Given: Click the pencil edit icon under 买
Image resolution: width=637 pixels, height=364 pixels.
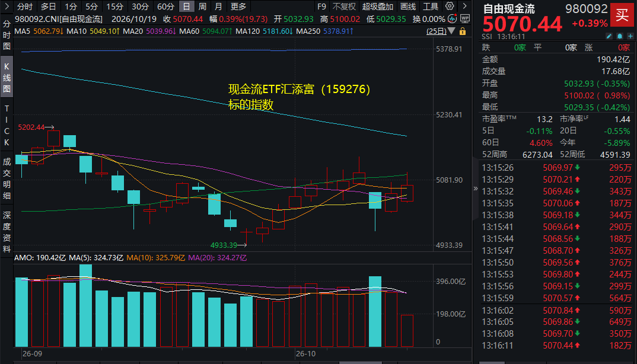Looking at the screenshot, I should coord(609,36).
